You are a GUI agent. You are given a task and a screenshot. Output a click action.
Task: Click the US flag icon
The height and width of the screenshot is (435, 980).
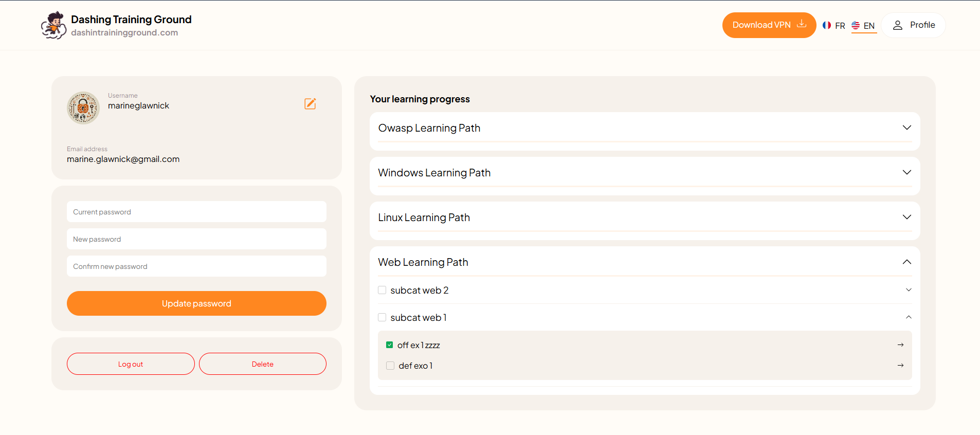click(856, 25)
